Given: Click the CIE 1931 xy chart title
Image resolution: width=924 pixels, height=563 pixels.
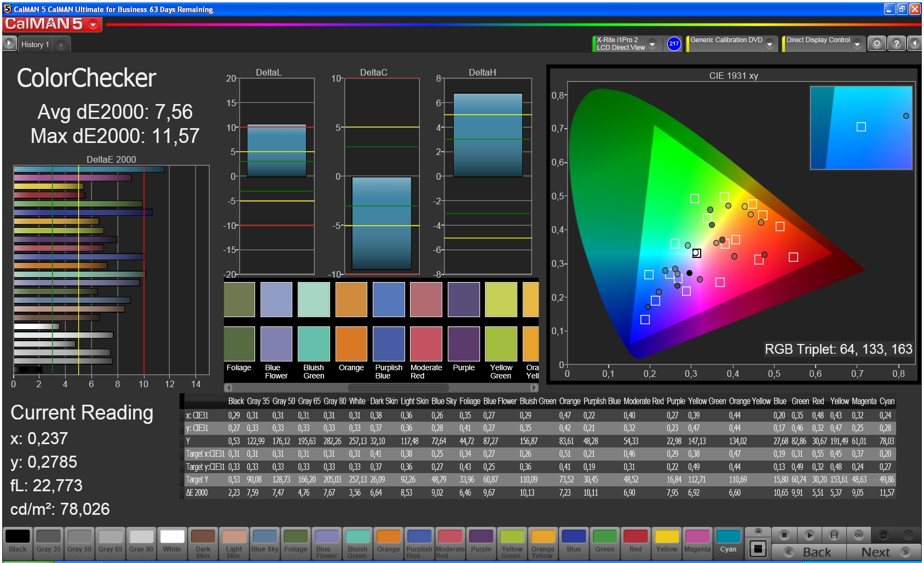Looking at the screenshot, I should pos(734,76).
